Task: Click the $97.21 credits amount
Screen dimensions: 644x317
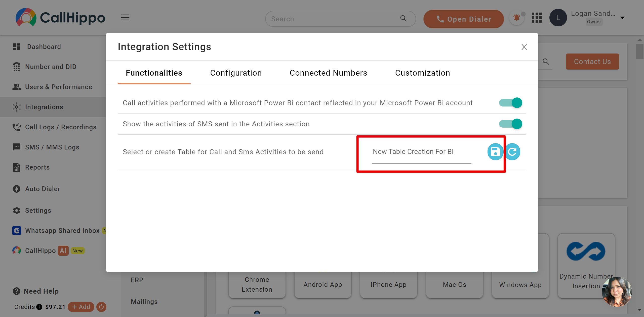Action: 55,307
